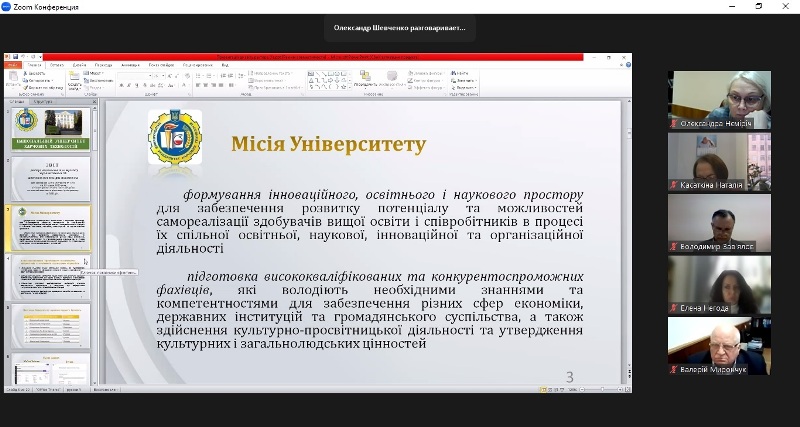Click the PowerPoint Help question mark icon
800x427 pixels.
(629, 65)
